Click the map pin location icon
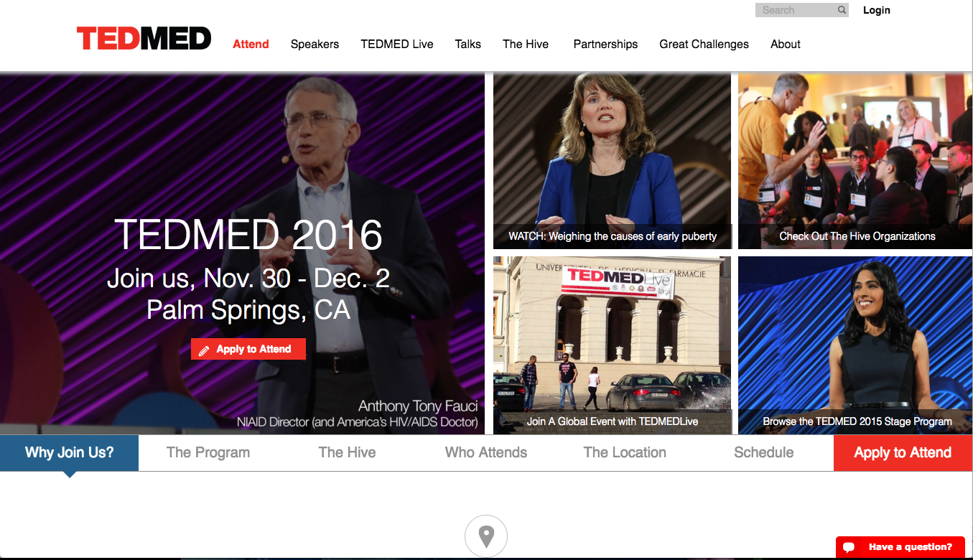This screenshot has width=973, height=560. (x=486, y=536)
